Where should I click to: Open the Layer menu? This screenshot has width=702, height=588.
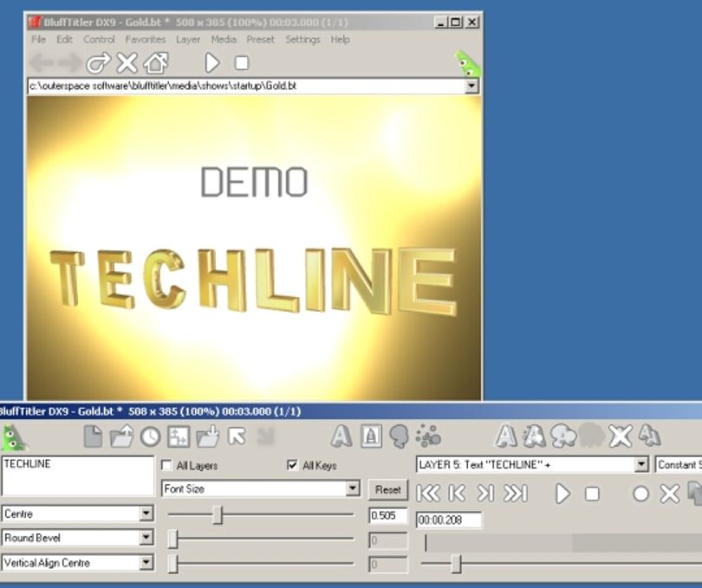[188, 39]
